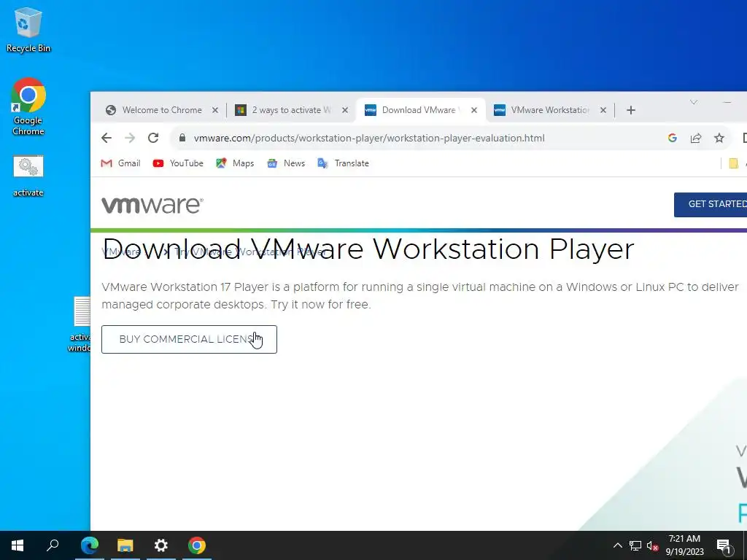Click the Download VMware Workstation Player heading
The image size is (747, 560).
point(368,249)
